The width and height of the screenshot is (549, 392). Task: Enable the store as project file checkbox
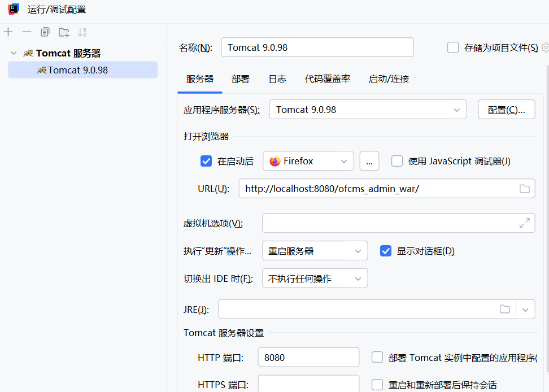click(x=452, y=47)
